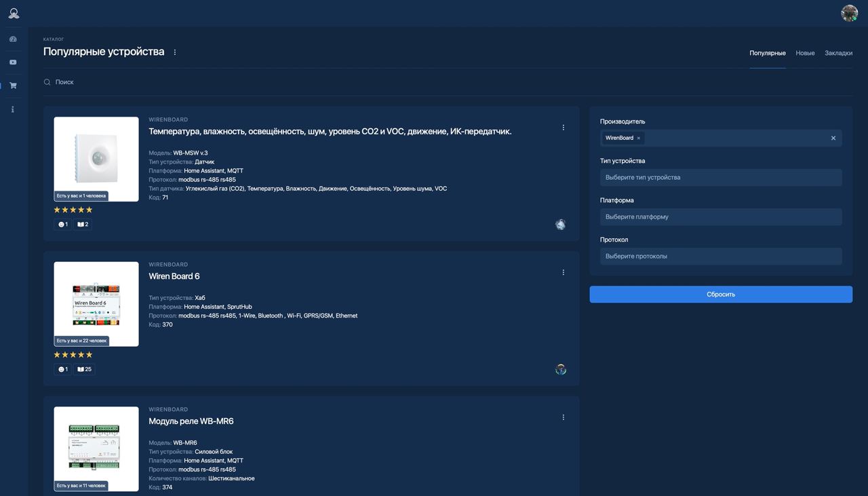This screenshot has width=868, height=496.
Task: Click the WIRENBOARD brand label above Wiren Board 6
Action: point(168,265)
